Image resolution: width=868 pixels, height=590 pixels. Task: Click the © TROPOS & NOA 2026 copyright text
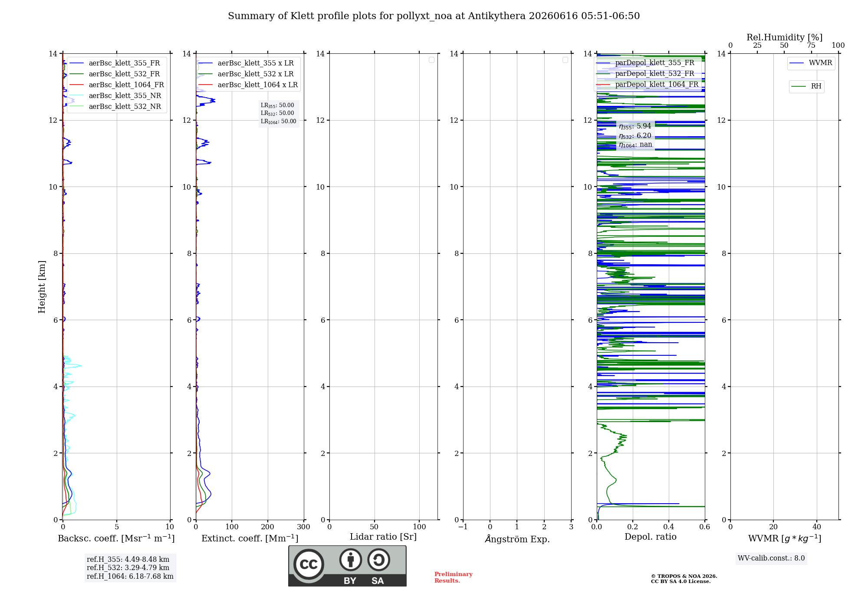[x=684, y=576]
